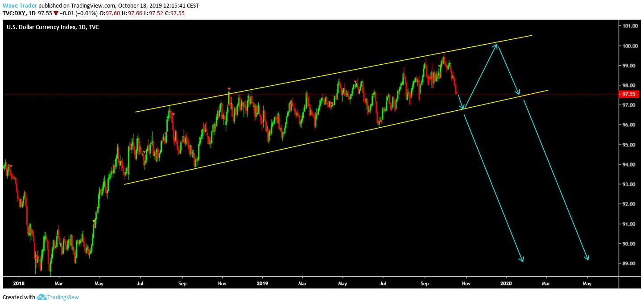Click the 2018 label on time axis

click(19, 283)
